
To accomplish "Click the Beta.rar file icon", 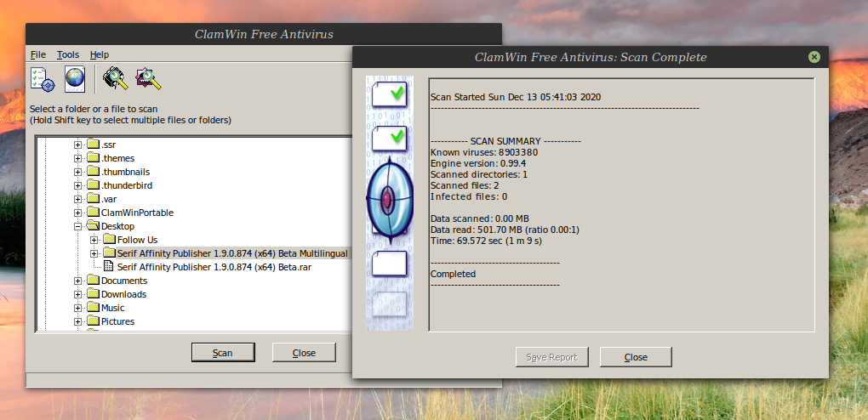I will coord(109,267).
